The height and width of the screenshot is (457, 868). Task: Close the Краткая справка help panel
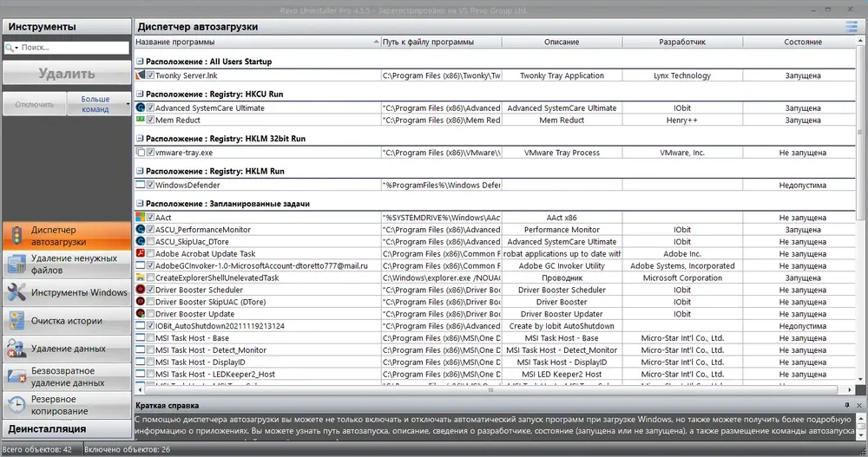pos(859,405)
